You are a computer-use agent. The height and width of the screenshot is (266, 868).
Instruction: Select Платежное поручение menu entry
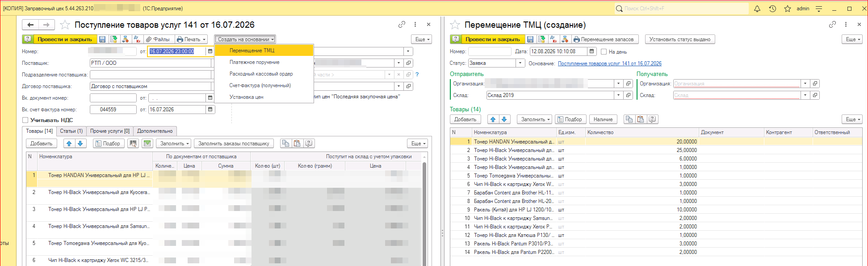click(264, 62)
